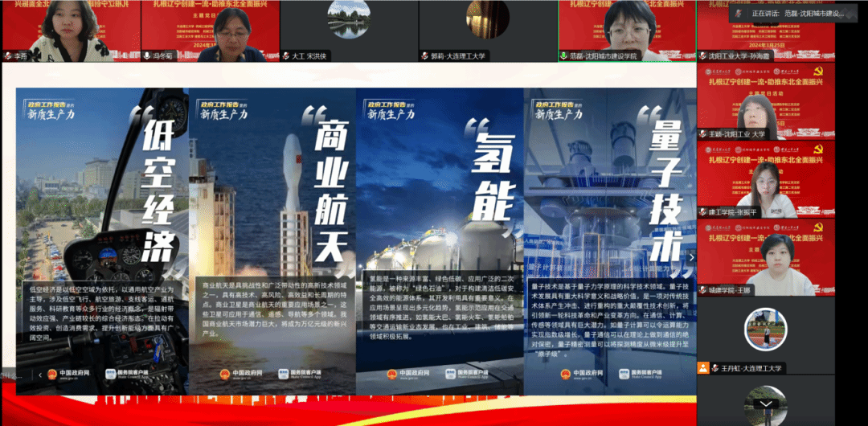Click the mic icon beside 大工 宋洪侠

285,56
